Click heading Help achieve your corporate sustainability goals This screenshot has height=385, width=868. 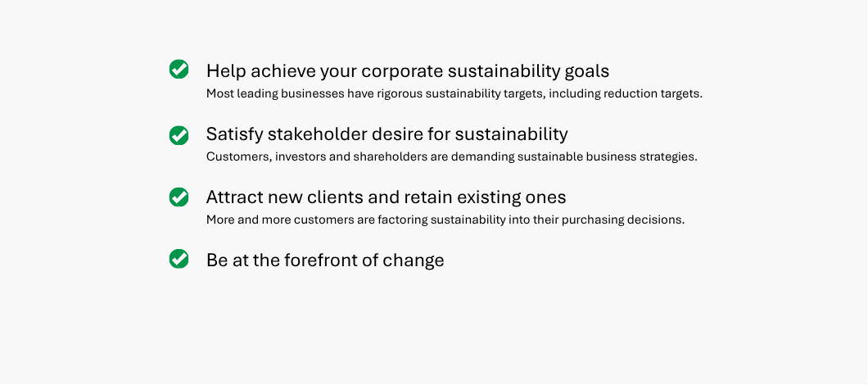coord(408,71)
